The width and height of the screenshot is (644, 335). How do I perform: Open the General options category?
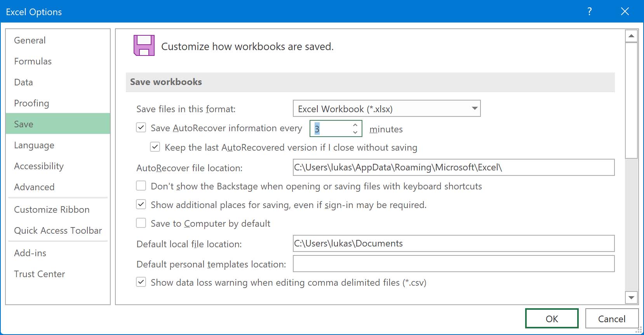[x=58, y=40]
